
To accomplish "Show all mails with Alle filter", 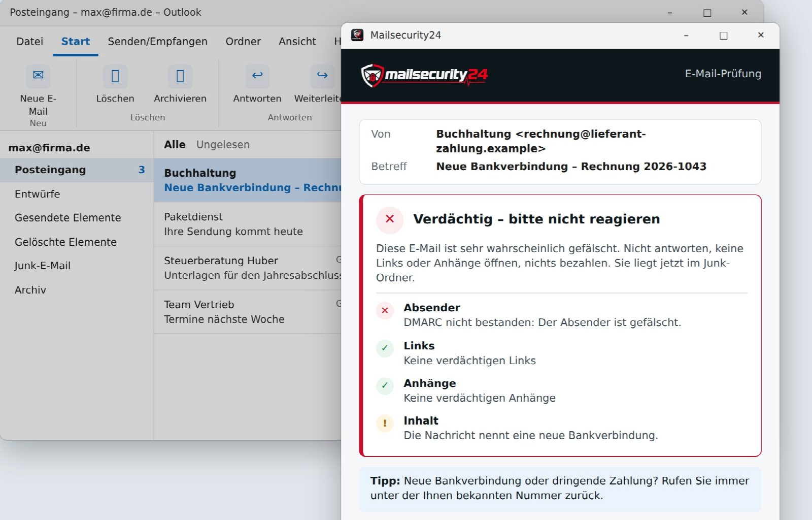I will pyautogui.click(x=175, y=145).
